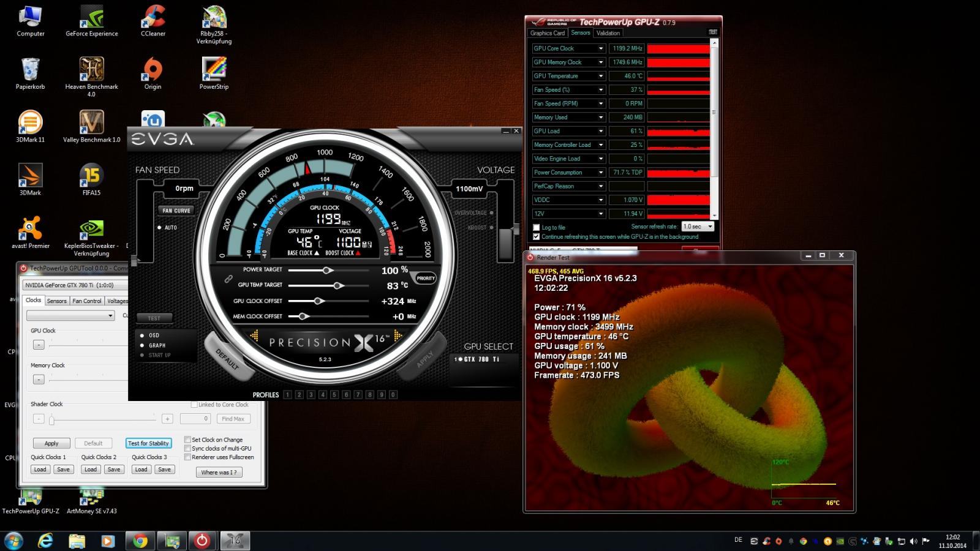Screen dimensions: 980x551
Task: Select the Papierkorb recycle bin icon
Action: 30,74
